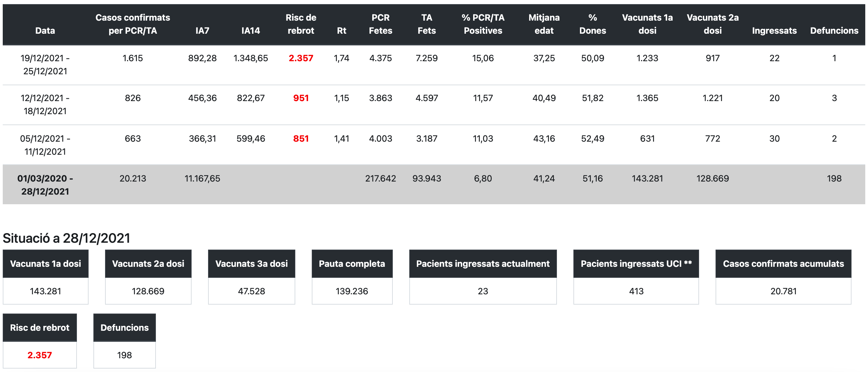Click the IA14 column header
The image size is (868, 372).
(x=251, y=31)
